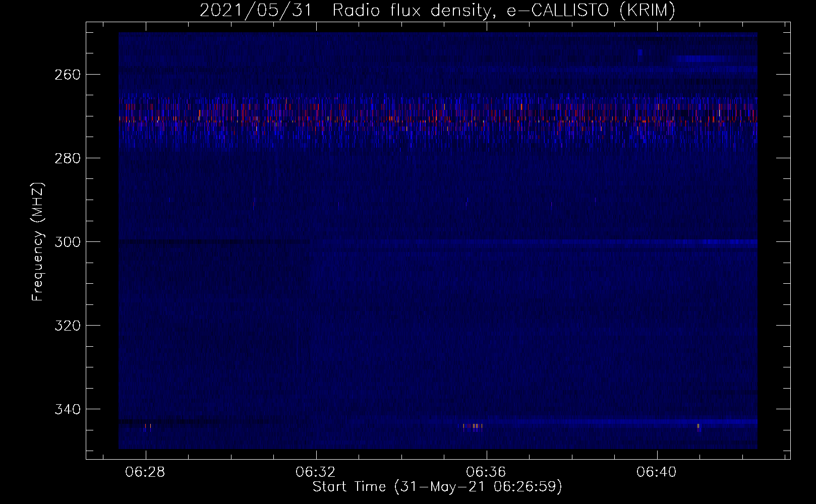Select the 320 frequency tick label
This screenshot has width=816, height=504.
[x=67, y=326]
